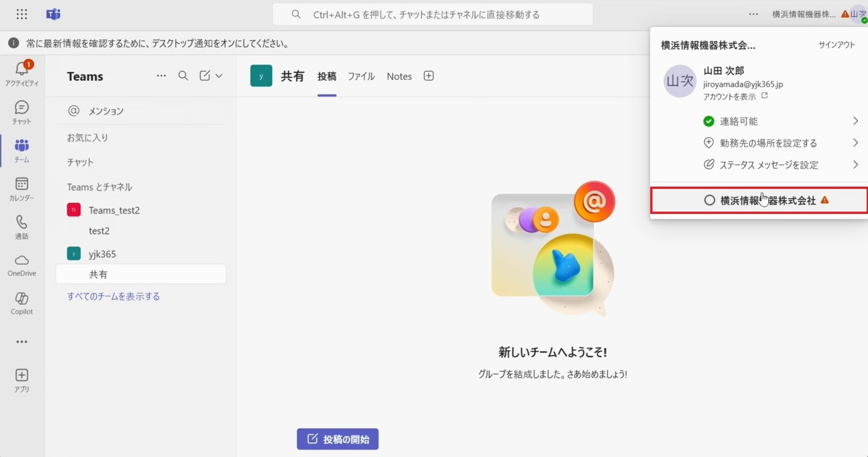The width and height of the screenshot is (868, 457).
Task: Click the top bar settings ellipsis
Action: pyautogui.click(x=754, y=14)
